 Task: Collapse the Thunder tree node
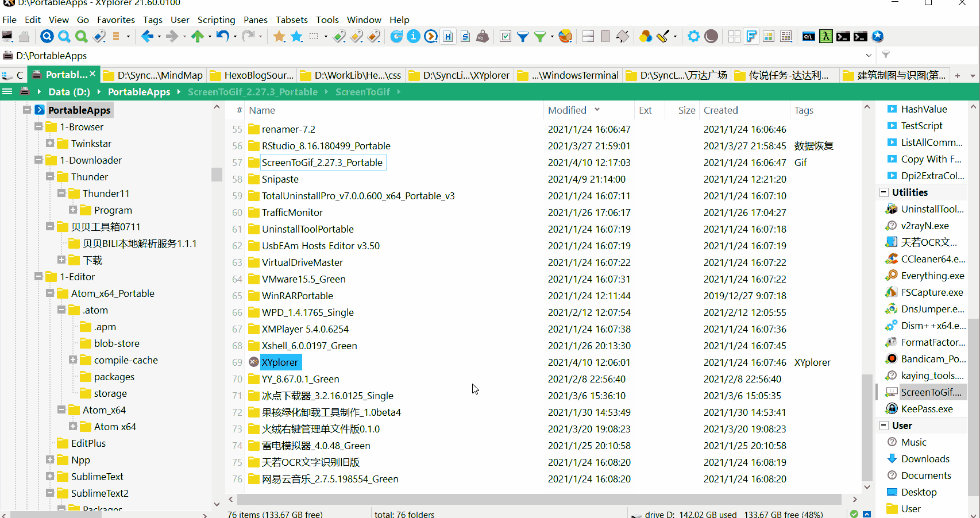tap(50, 177)
